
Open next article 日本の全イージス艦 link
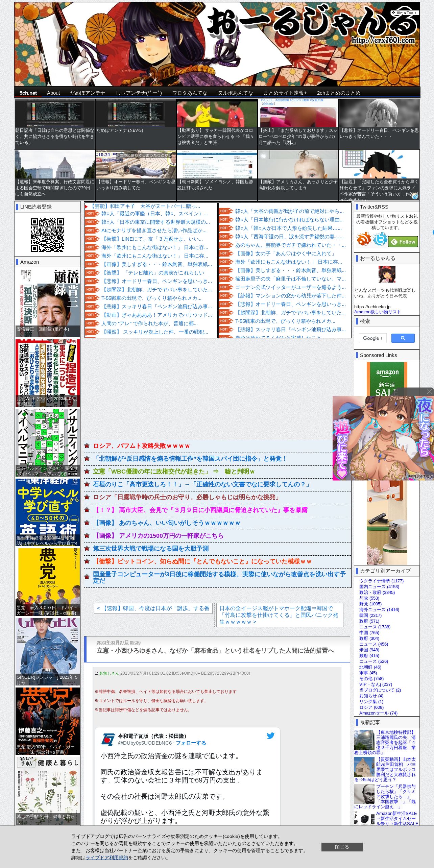click(280, 615)
